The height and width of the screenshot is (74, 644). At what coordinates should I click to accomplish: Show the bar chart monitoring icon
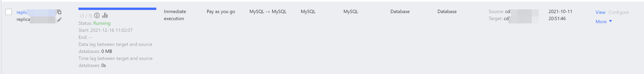point(105,15)
